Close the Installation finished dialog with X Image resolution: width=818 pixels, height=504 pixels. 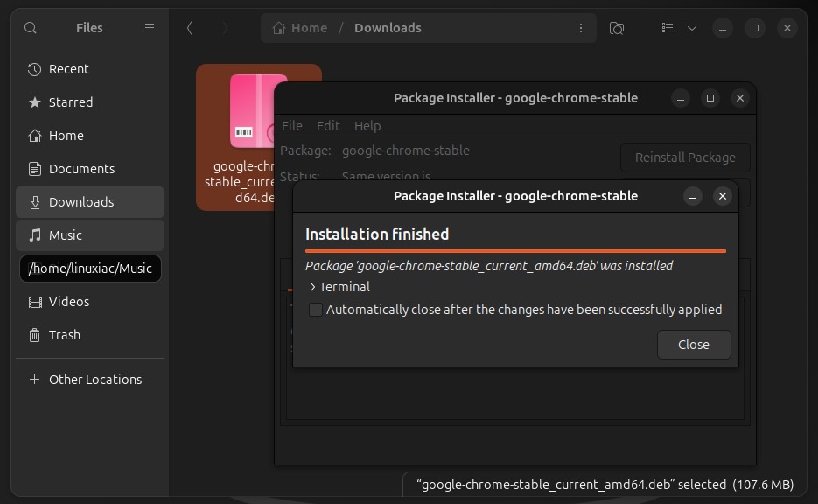point(723,196)
